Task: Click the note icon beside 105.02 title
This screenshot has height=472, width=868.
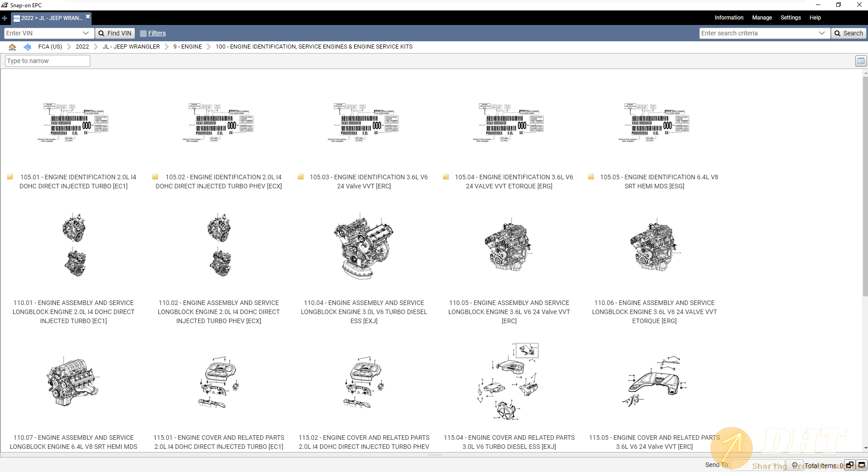Action: point(155,177)
